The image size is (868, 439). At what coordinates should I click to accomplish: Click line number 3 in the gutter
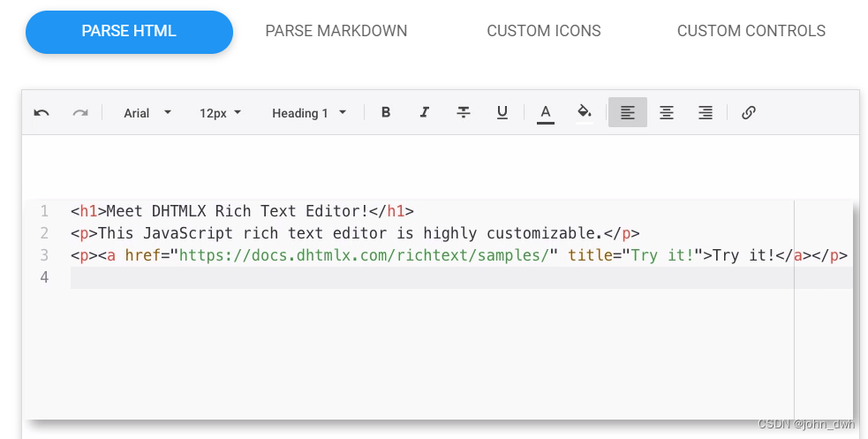(44, 255)
